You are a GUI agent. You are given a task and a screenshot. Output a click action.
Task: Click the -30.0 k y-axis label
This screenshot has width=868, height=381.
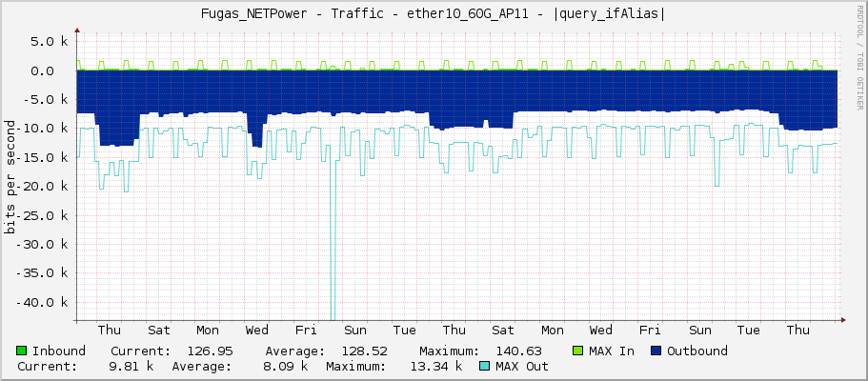tap(40, 244)
